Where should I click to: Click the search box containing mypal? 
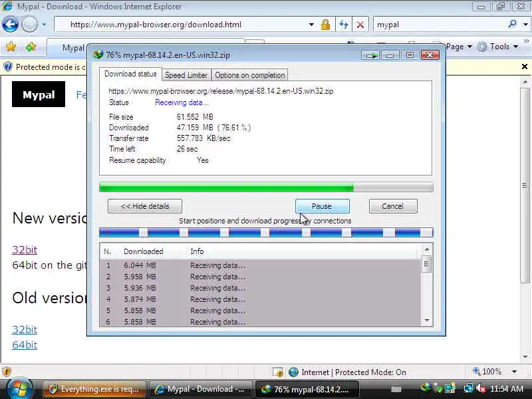[440, 25]
